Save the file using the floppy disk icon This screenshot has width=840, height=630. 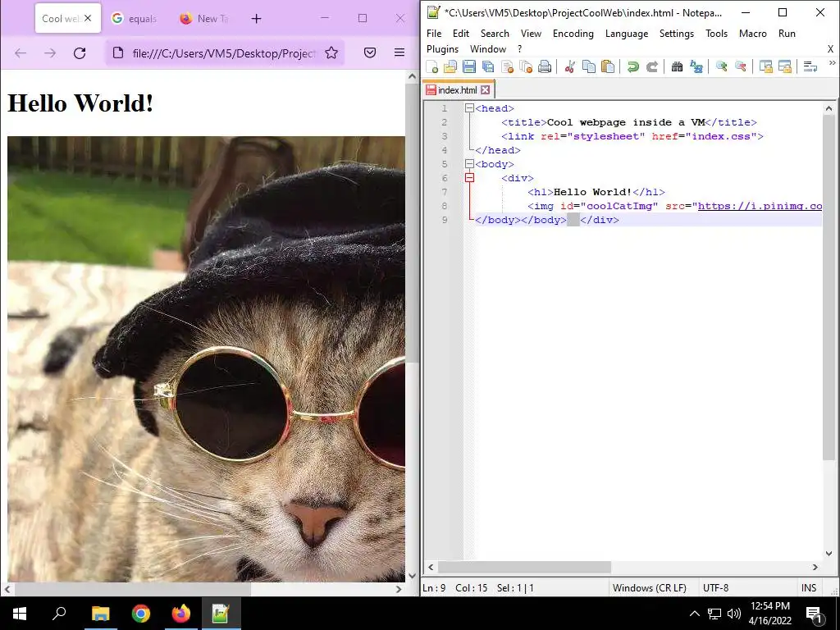(469, 66)
